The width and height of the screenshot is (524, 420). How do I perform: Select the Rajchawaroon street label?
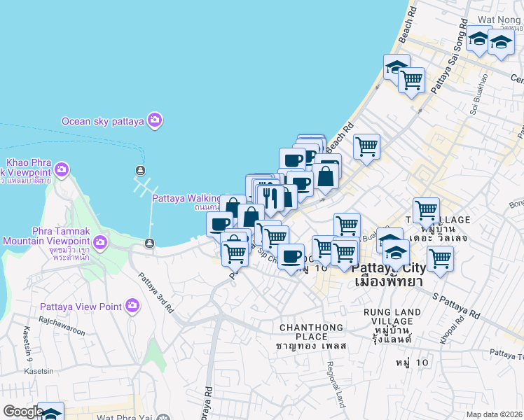[62, 326]
